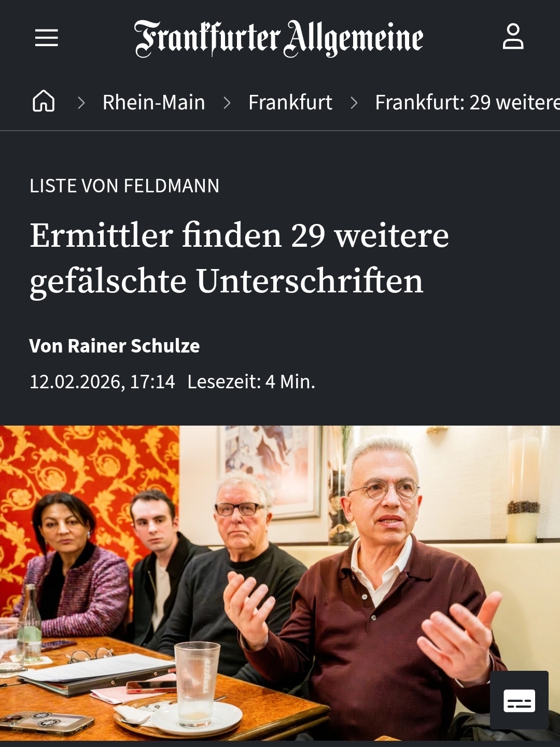Image resolution: width=560 pixels, height=747 pixels.
Task: Click the chevron right after the home icon
Action: pos(81,103)
